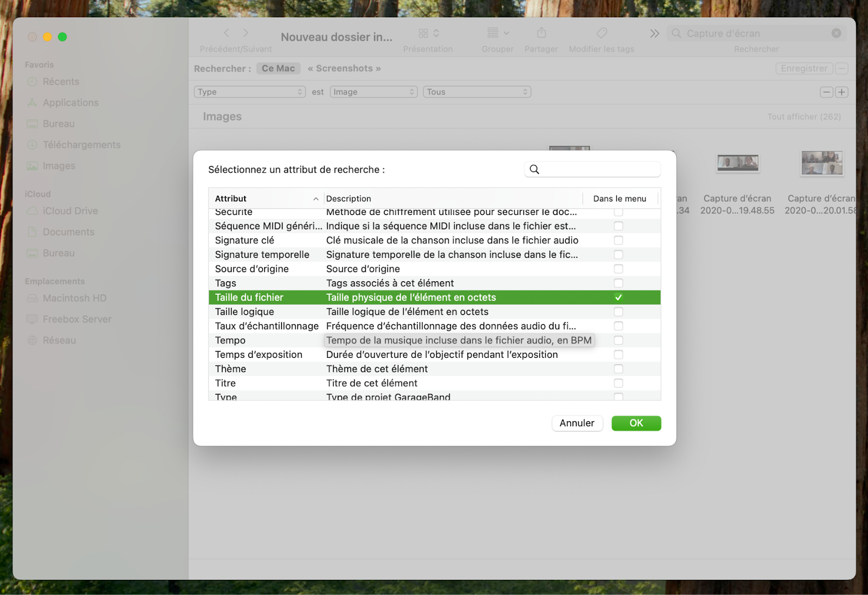Uncheck Taille du fichier menu checkbox

(618, 297)
